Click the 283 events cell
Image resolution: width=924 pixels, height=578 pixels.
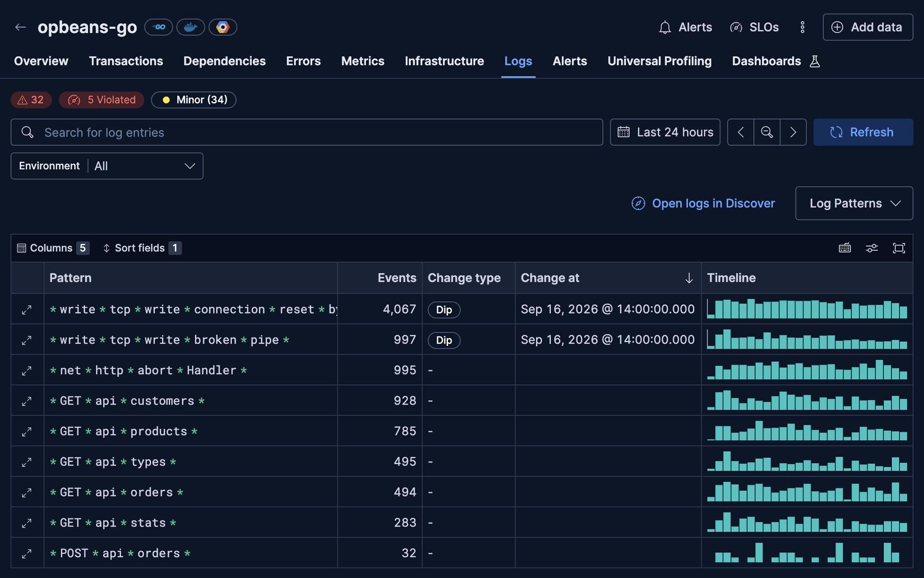380,522
